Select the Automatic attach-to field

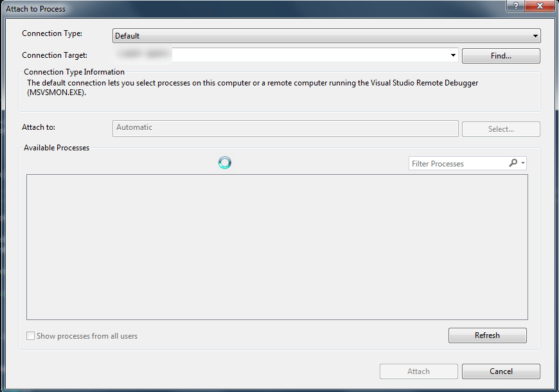285,129
